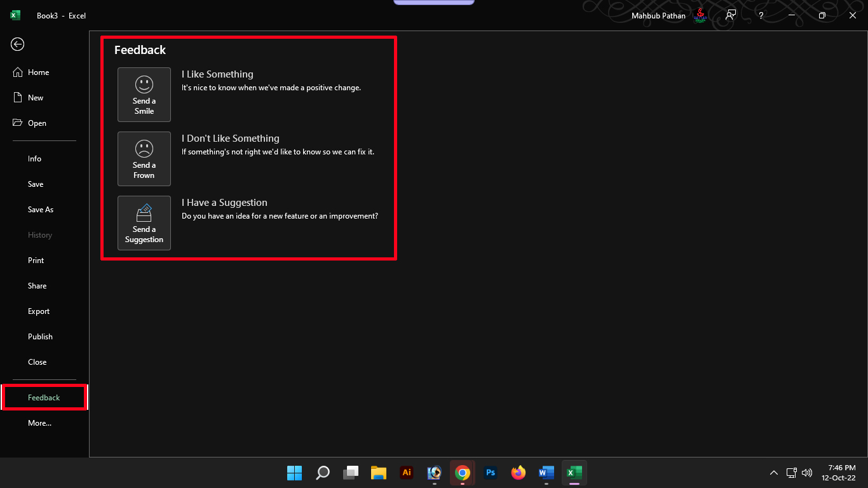Click the Book3 - Excel title text
Image resolution: width=868 pixels, height=488 pixels.
[x=61, y=15]
